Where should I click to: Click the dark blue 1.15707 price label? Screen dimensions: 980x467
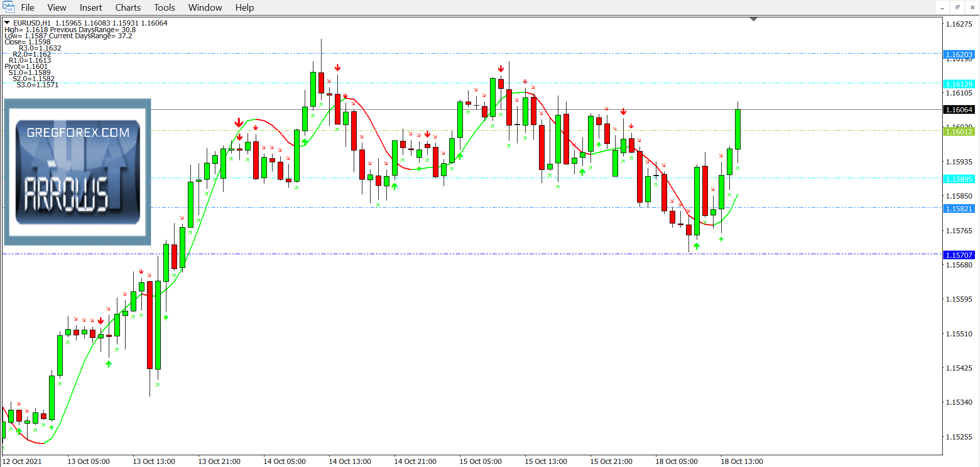[959, 255]
